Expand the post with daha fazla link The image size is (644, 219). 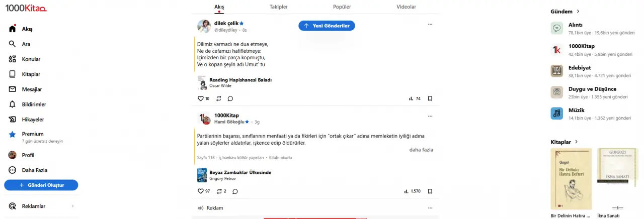click(421, 150)
